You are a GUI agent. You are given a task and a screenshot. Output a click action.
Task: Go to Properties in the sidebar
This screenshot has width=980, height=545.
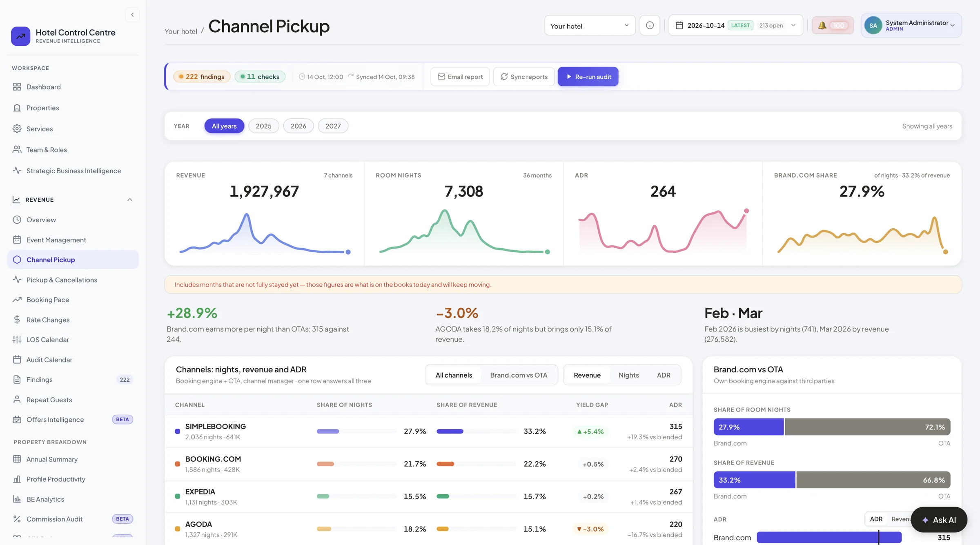click(73, 108)
